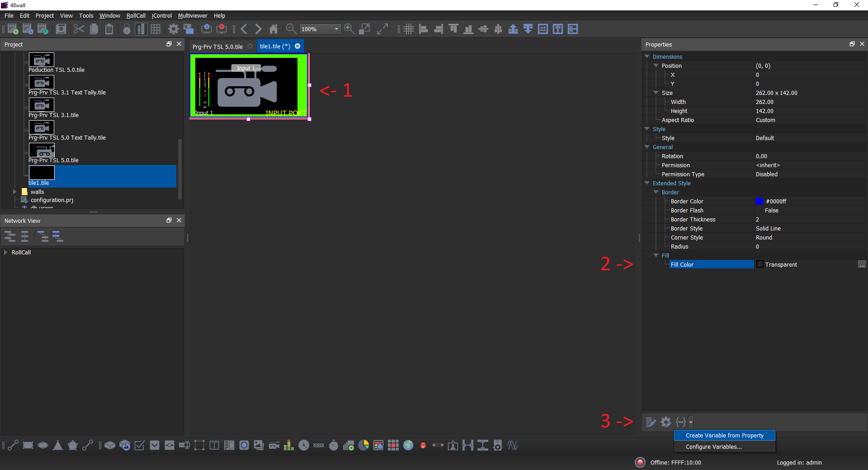Click the ellipsis button for Fill Color
The height and width of the screenshot is (470, 868).
pyautogui.click(x=862, y=264)
